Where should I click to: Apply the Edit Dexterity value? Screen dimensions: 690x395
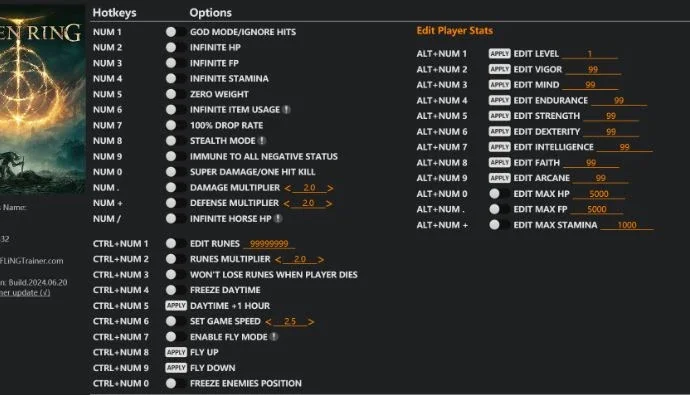click(499, 132)
